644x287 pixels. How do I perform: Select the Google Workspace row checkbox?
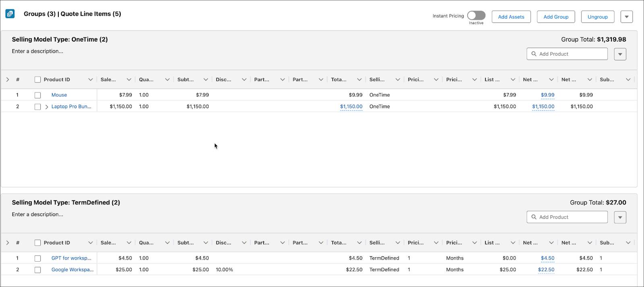coord(37,270)
